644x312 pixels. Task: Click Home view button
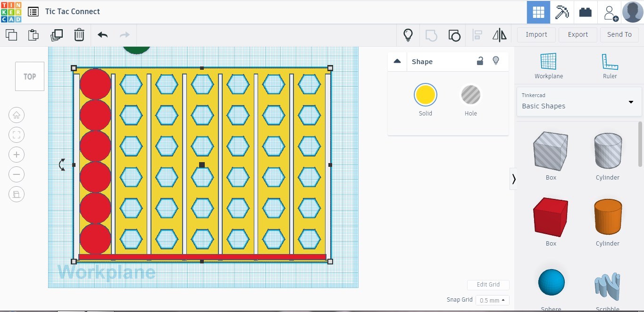pos(17,115)
